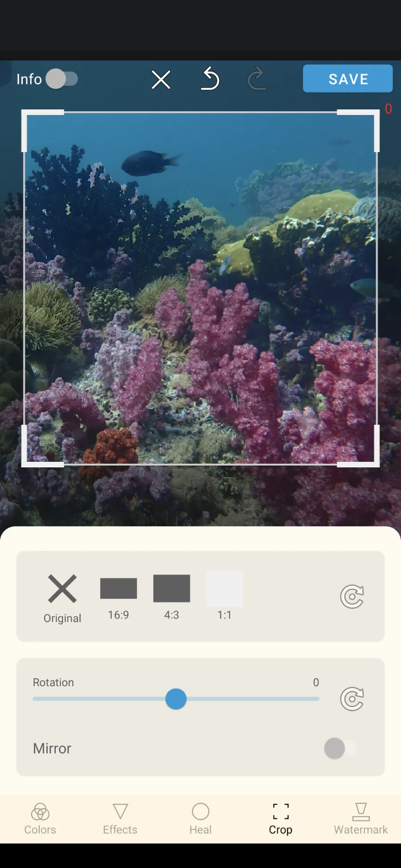Toggle the Mirror switch
The height and width of the screenshot is (868, 401).
340,748
